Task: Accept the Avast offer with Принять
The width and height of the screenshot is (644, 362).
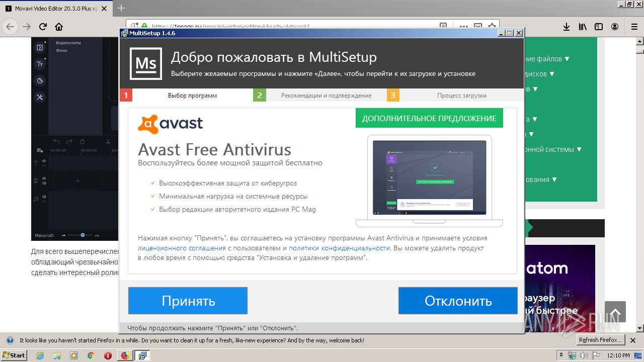Action: click(x=188, y=301)
